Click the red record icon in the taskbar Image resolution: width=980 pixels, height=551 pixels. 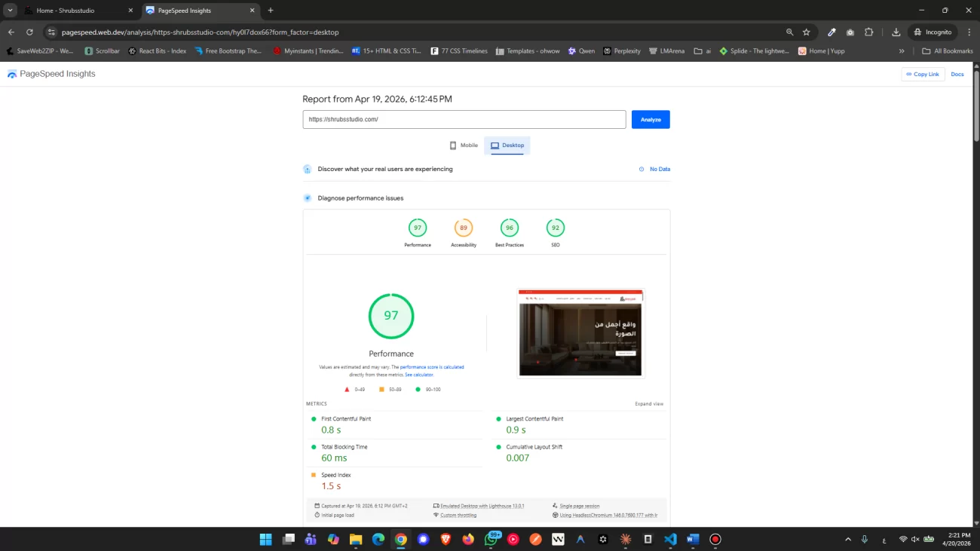715,539
